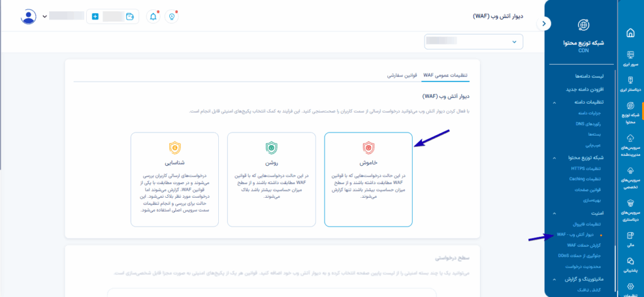Screen dimensions: 644x297
Task: Collapse the شبکه توزیع محتوا menu section
Action: 555,158
